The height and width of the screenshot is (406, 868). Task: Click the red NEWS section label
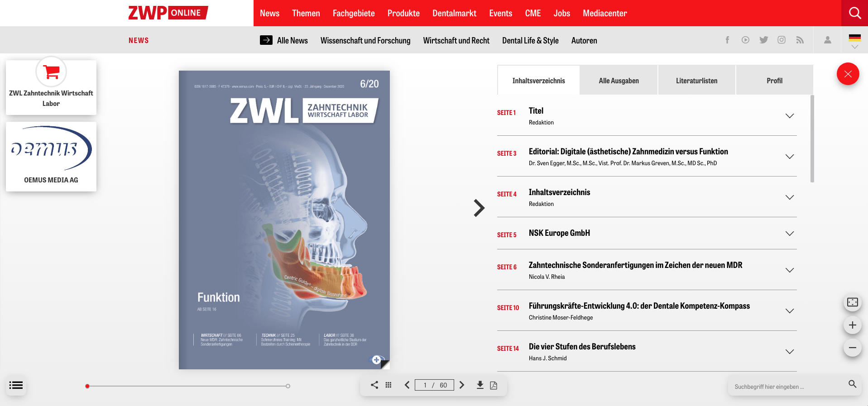139,40
